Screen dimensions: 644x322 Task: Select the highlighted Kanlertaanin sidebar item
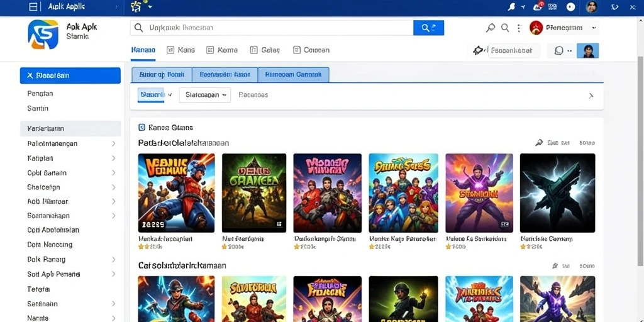click(70, 128)
